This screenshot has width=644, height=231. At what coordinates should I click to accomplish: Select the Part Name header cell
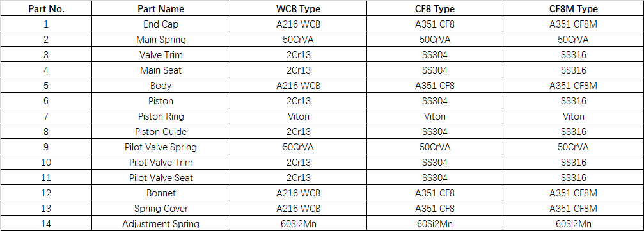coord(161,8)
